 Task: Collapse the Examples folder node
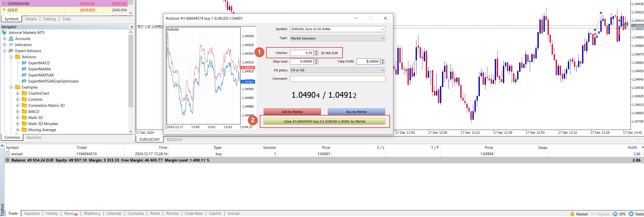tap(11, 87)
